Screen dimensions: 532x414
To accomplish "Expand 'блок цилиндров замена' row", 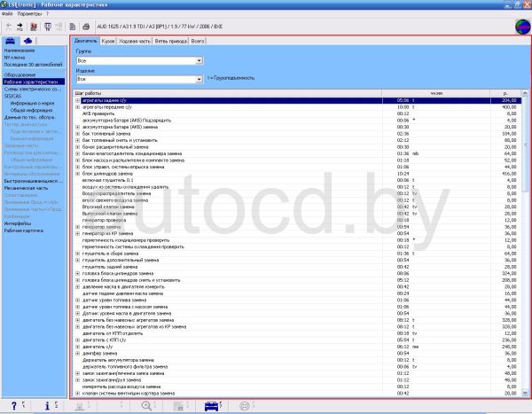I will point(78,174).
